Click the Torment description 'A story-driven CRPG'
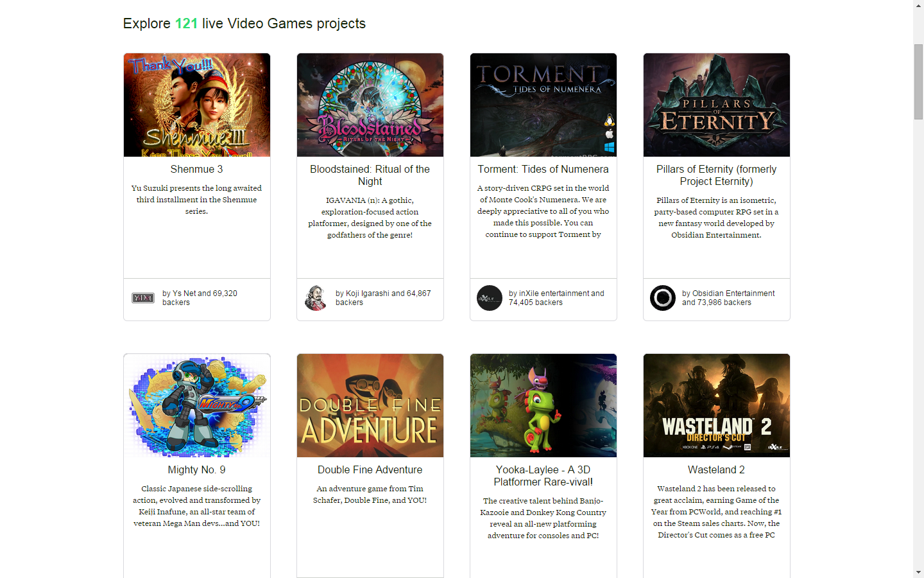This screenshot has height=578, width=924. coord(543,211)
